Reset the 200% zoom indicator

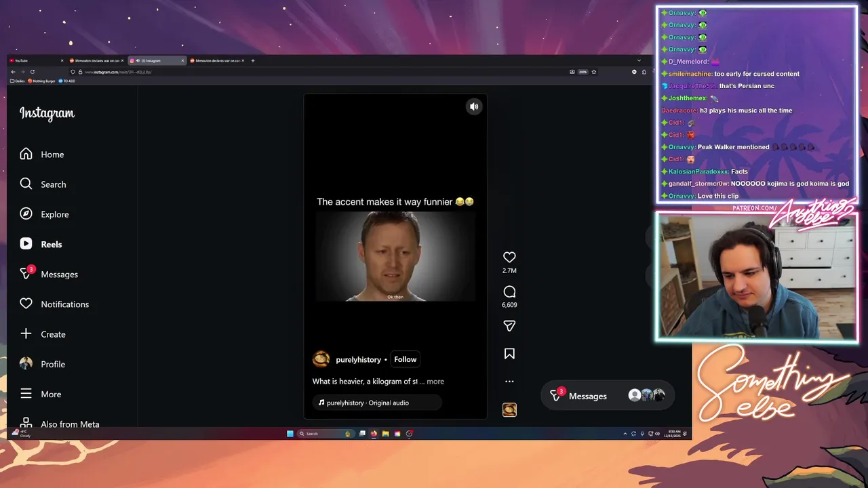(x=583, y=72)
